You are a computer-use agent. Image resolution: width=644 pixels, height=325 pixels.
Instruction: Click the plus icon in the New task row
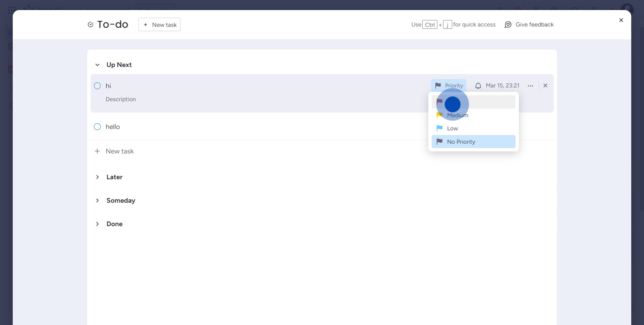point(97,151)
